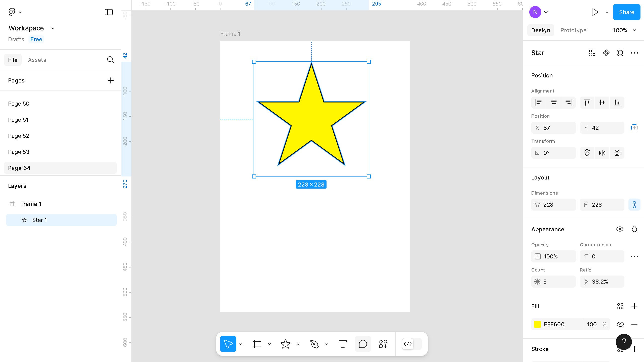Screen dimensions: 644x362
Task: Select the Pen tool in toolbar
Action: click(x=314, y=344)
